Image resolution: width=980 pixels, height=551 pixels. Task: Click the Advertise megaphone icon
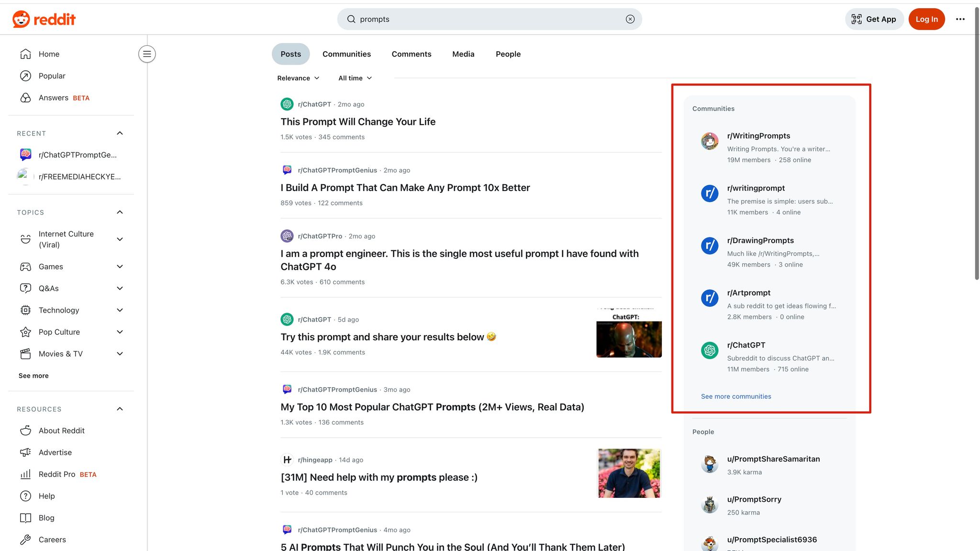coord(25,452)
